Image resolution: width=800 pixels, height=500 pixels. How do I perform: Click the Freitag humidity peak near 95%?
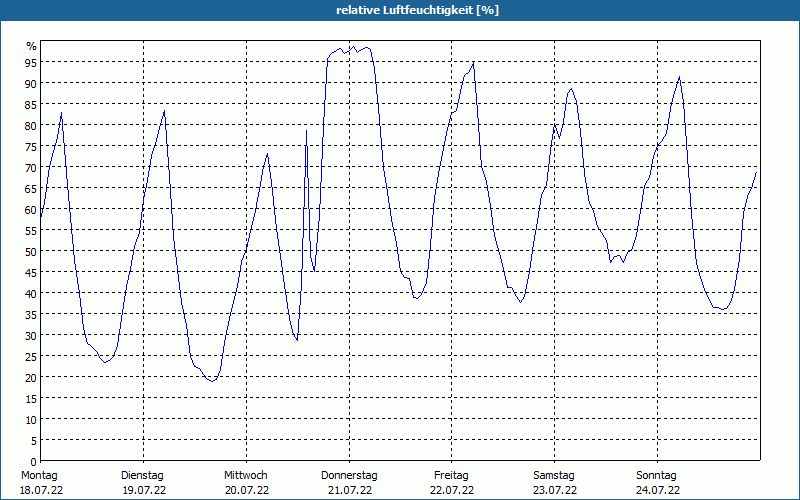(x=473, y=62)
